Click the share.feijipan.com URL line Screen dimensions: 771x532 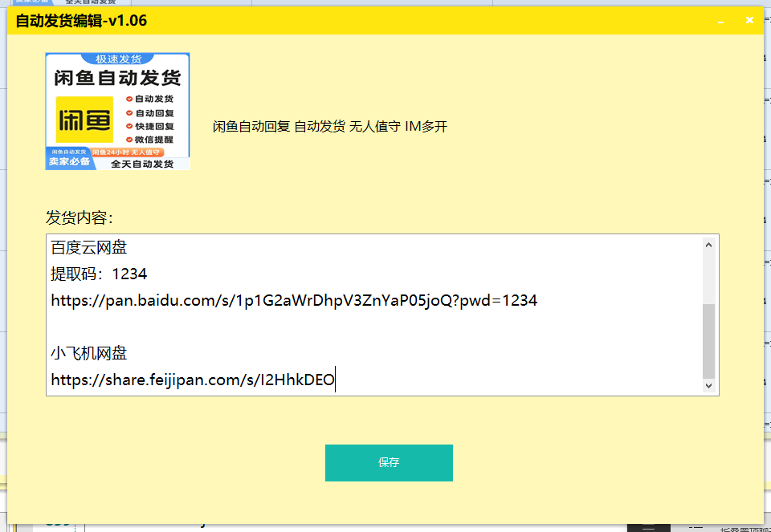point(193,380)
